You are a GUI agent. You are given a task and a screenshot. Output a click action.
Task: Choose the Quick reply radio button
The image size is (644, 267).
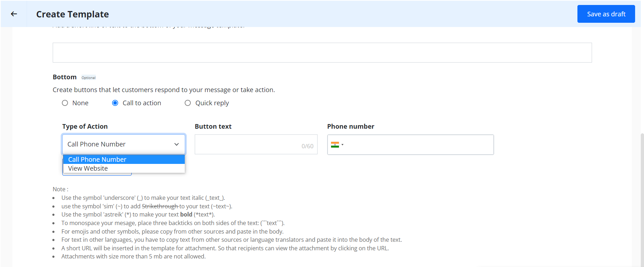[188, 103]
